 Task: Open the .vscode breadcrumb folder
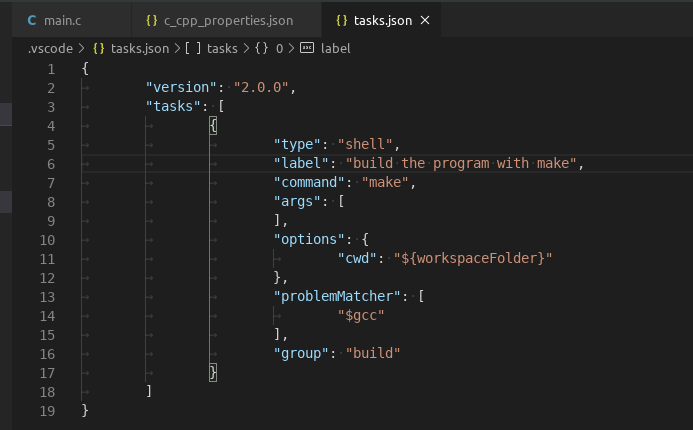(x=50, y=49)
